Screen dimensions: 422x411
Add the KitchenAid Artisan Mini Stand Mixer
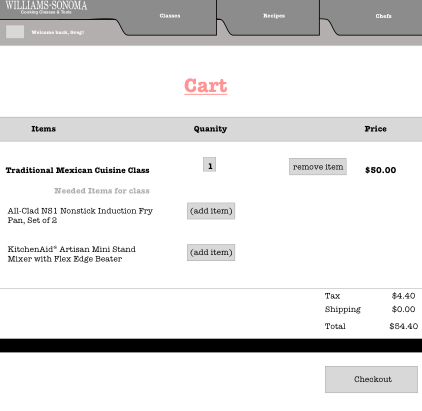click(211, 252)
